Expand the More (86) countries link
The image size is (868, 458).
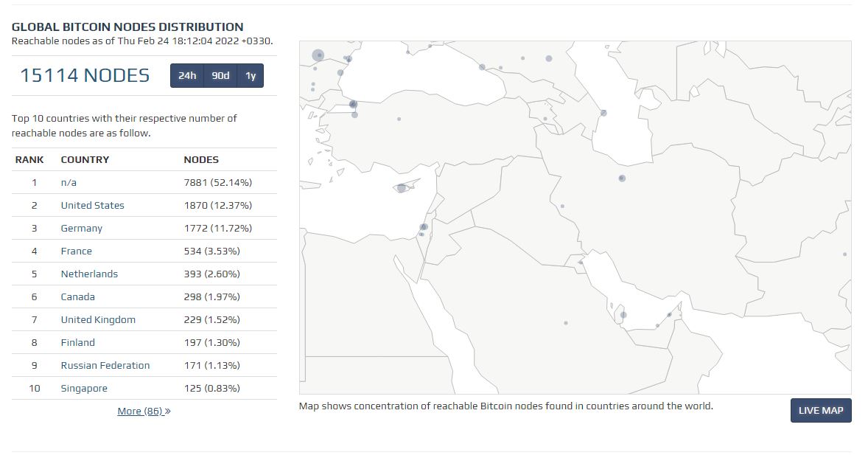(x=144, y=411)
